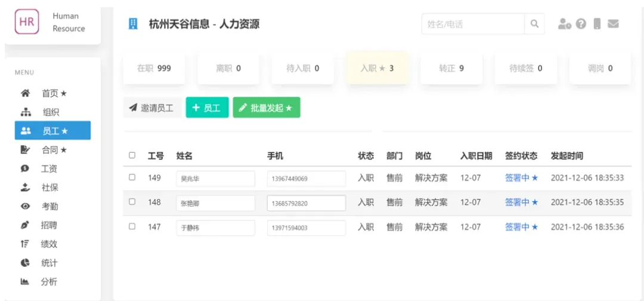Focus the 姓名/电话 search field
This screenshot has width=644, height=301.
473,24
